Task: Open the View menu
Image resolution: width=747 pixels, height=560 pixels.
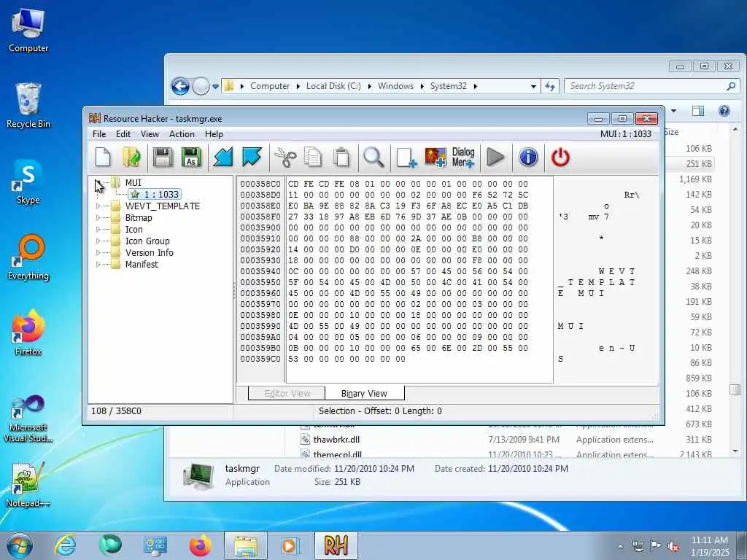Action: point(150,134)
